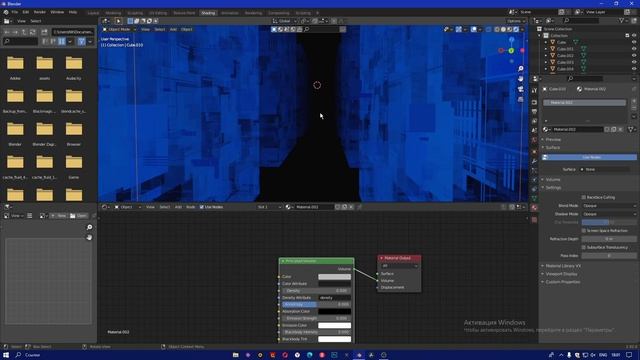Open Blend Mode Opaque dropdown

click(609, 206)
